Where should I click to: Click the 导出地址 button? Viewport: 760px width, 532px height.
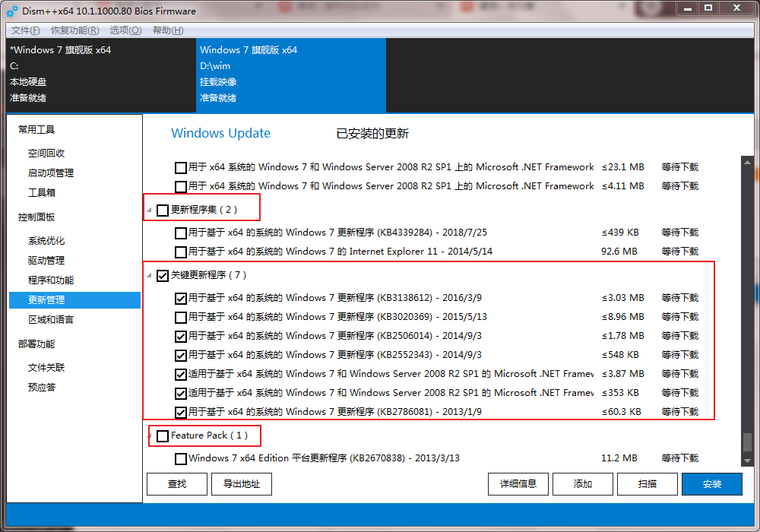click(242, 484)
